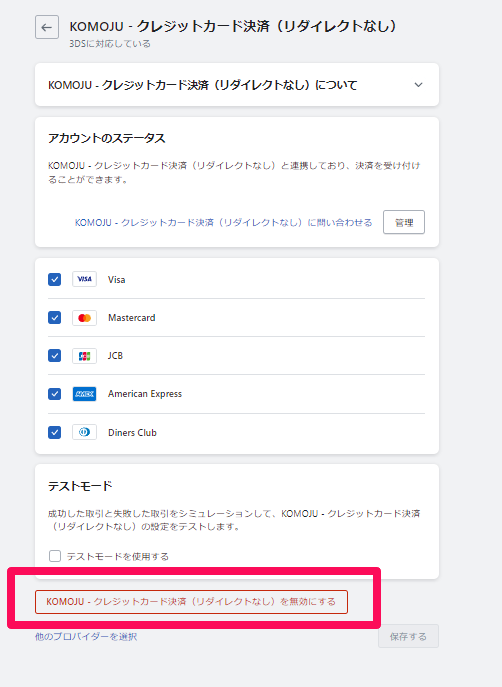Uncheck the JCB checkbox

coord(55,356)
